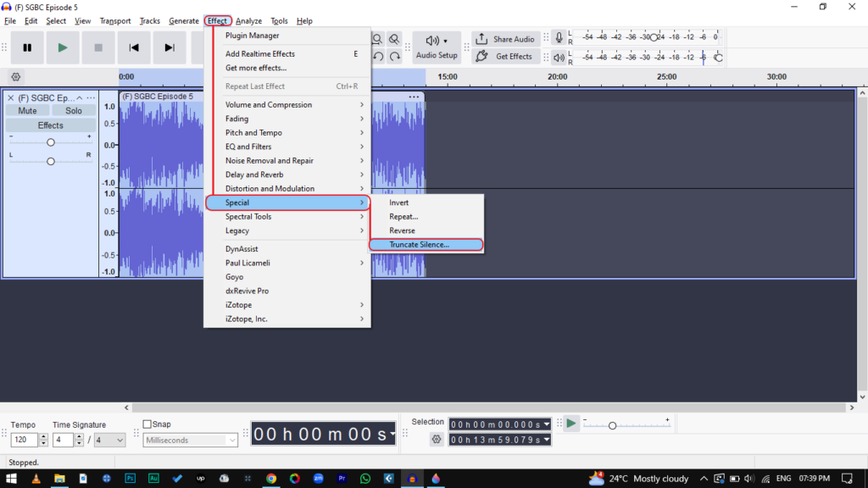
Task: Open the Audio Setup dropdown
Action: tap(437, 47)
